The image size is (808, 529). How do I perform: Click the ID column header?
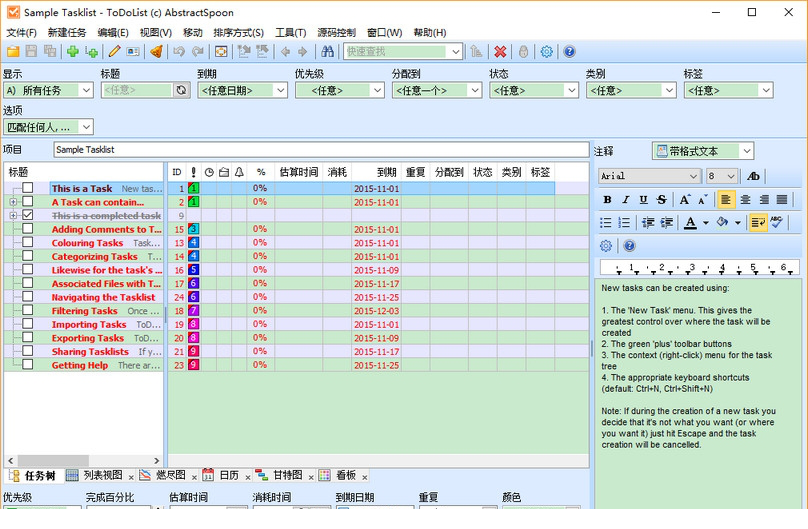click(177, 173)
